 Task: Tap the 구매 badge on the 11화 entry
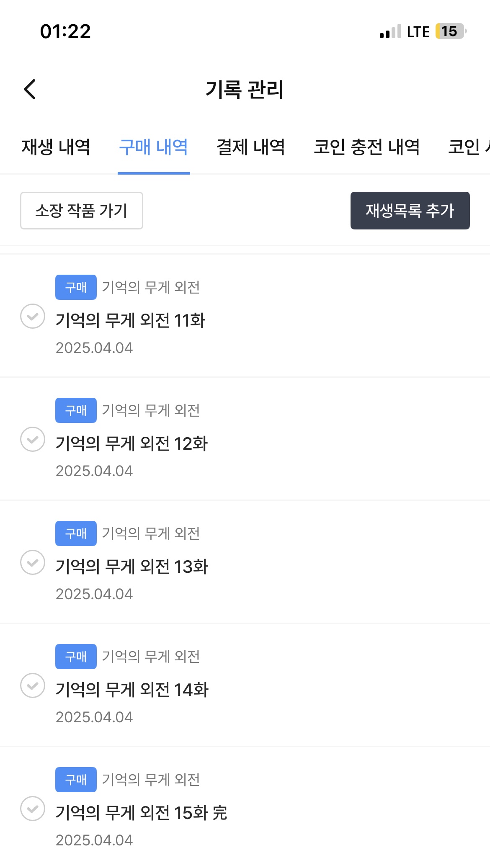(x=76, y=287)
